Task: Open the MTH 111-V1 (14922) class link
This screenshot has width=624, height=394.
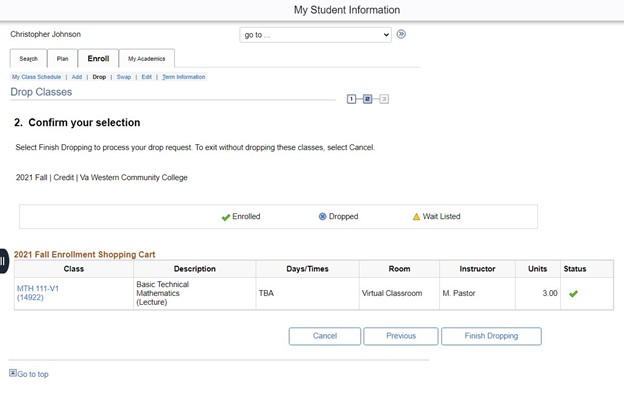Action: click(x=38, y=293)
